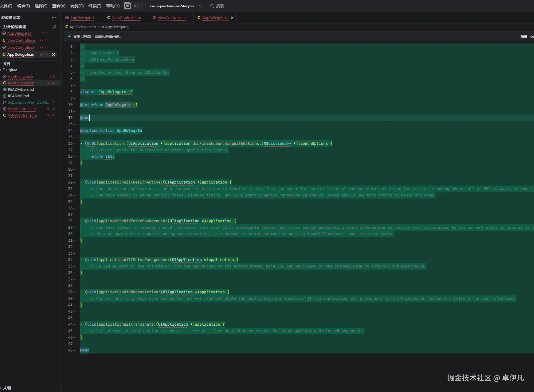Image resolution: width=534 pixels, height=392 pixels.
Task: Click C icon on ViewController.m tab
Action: click(108, 18)
